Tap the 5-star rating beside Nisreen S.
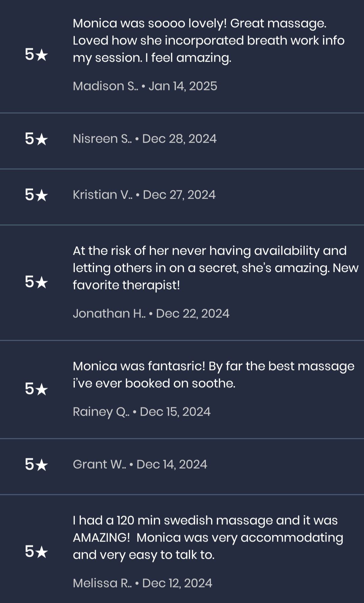364x603 pixels. pos(36,139)
